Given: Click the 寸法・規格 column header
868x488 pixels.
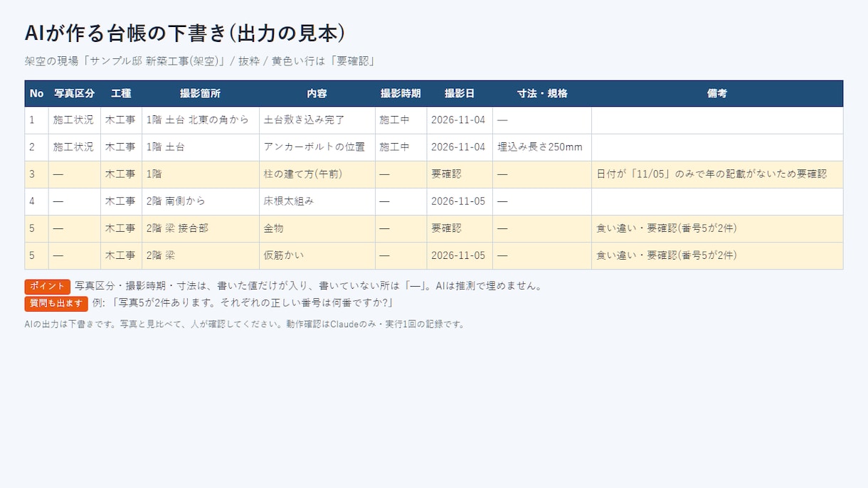Looking at the screenshot, I should pyautogui.click(x=542, y=93).
